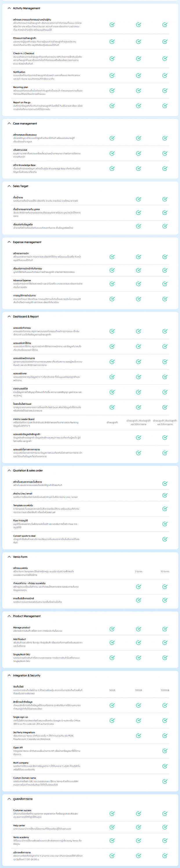Toggle the Quotation & sales order chevron
Image resolution: width=180 pixels, height=868 pixels.
(x=9, y=470)
